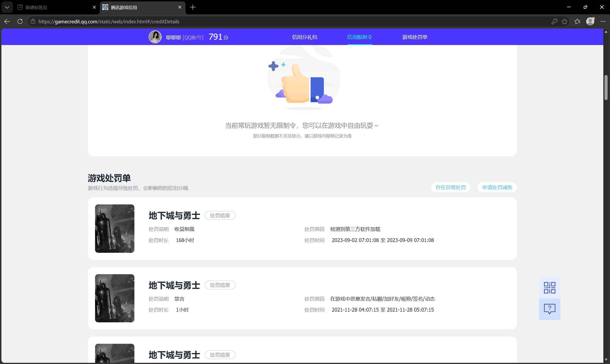Open the tab search dropdown arrow
This screenshot has width=610, height=364.
point(7,7)
